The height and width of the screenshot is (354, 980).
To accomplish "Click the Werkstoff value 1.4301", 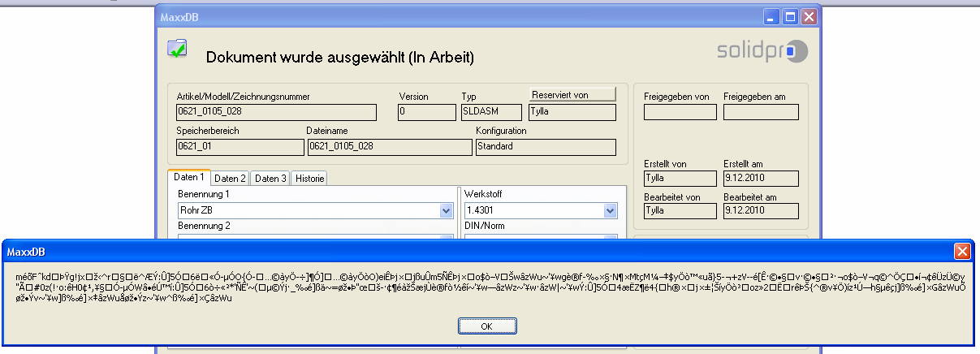I will point(477,211).
